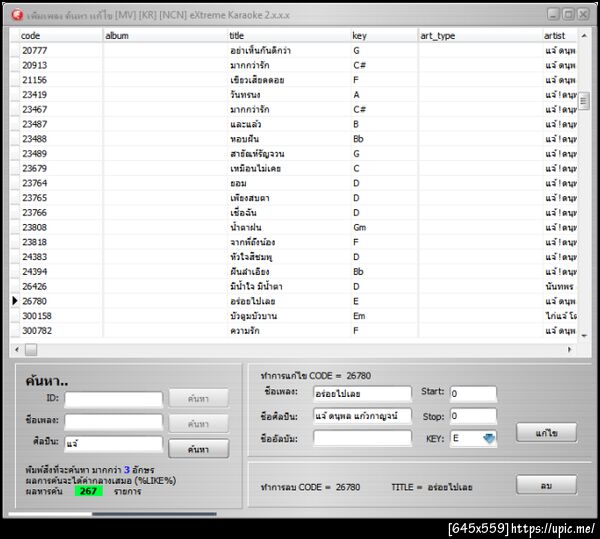Select row with code 23467
Viewport: 600px width, 539px height.
point(293,109)
